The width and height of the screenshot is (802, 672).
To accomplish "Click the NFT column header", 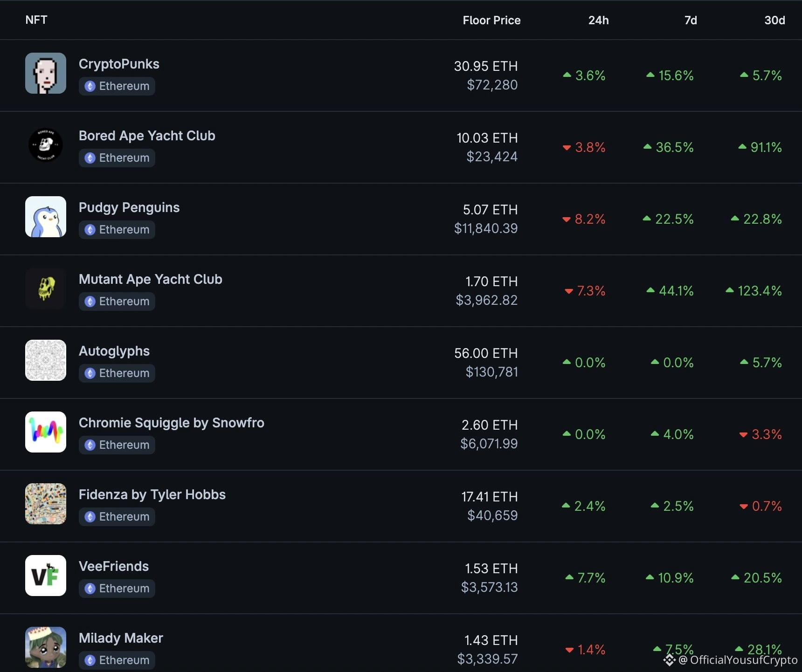I will point(36,20).
